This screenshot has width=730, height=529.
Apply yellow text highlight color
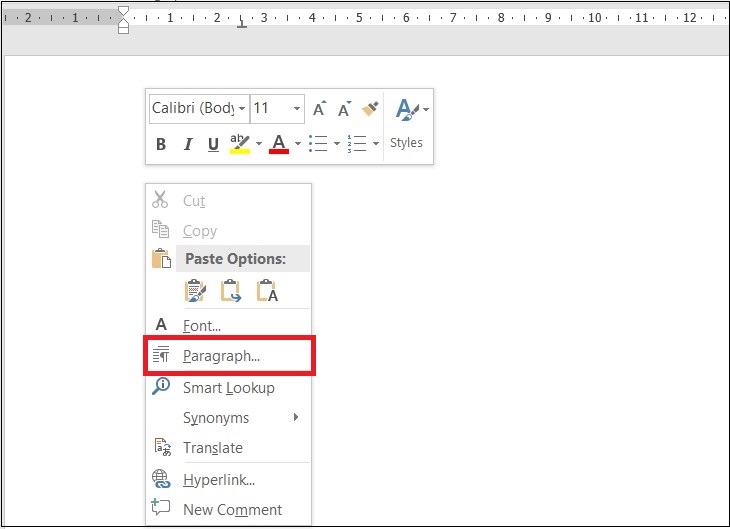point(240,144)
